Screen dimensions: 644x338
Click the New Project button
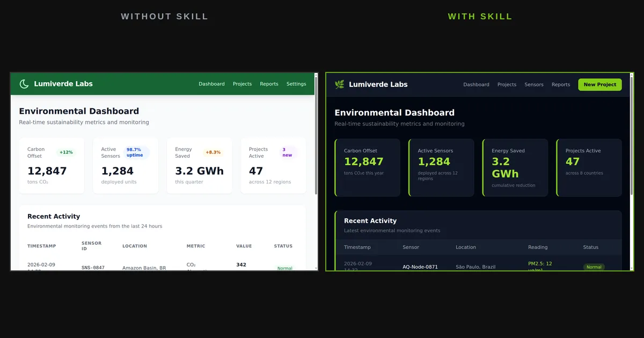599,84
